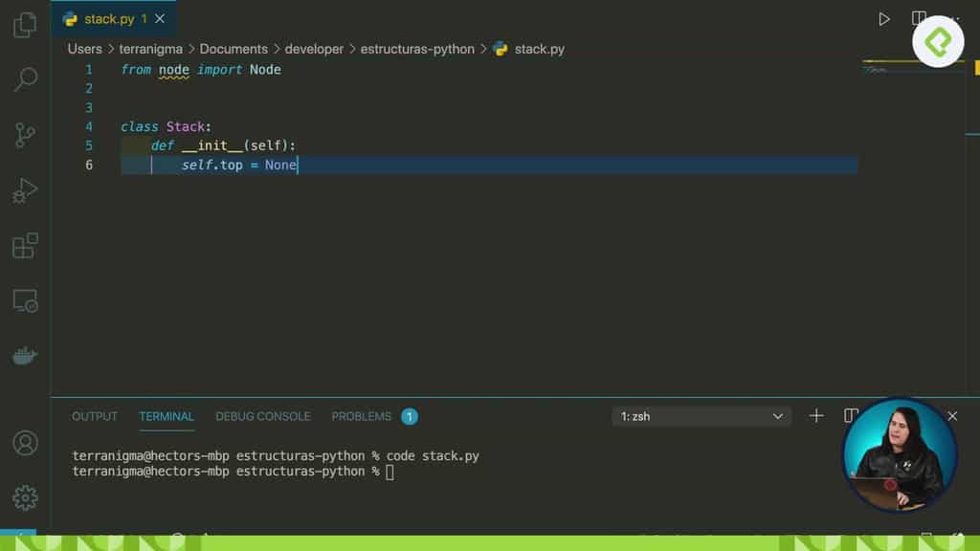Switch to the PROBLEMS panel tab

point(361,417)
